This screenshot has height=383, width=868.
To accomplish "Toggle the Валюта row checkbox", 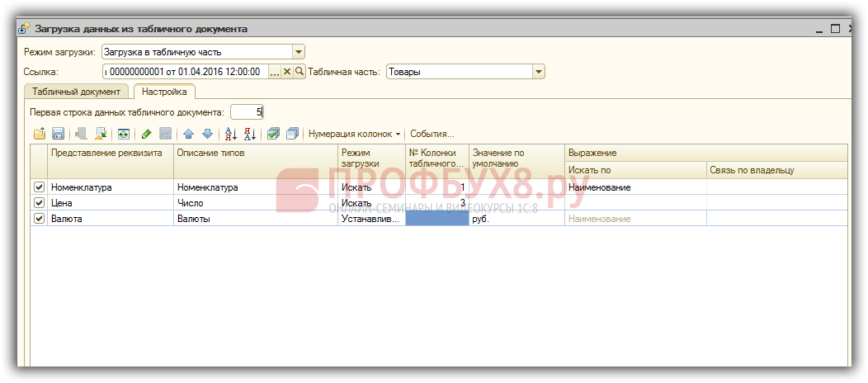I will click(40, 218).
